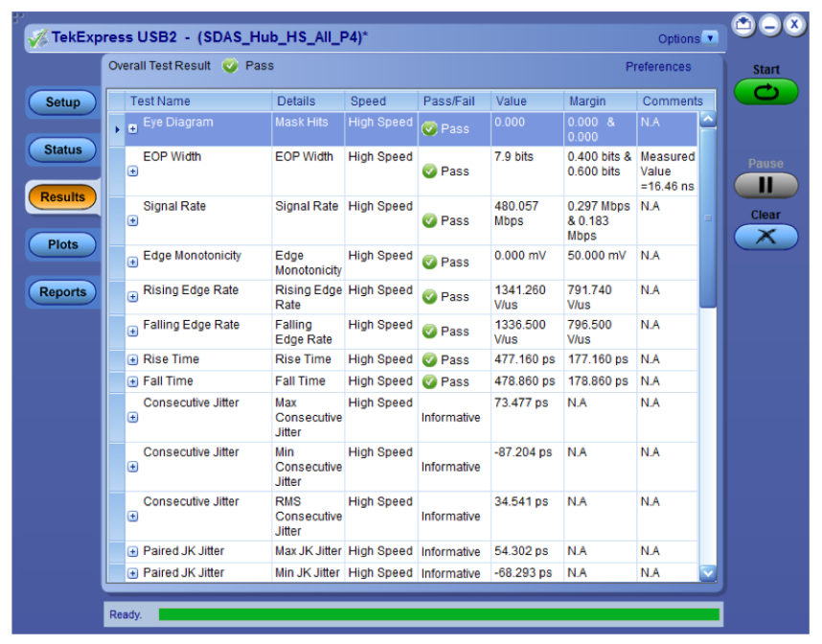Expand the Rise Time test row
This screenshot has width=822, height=644.
(132, 359)
